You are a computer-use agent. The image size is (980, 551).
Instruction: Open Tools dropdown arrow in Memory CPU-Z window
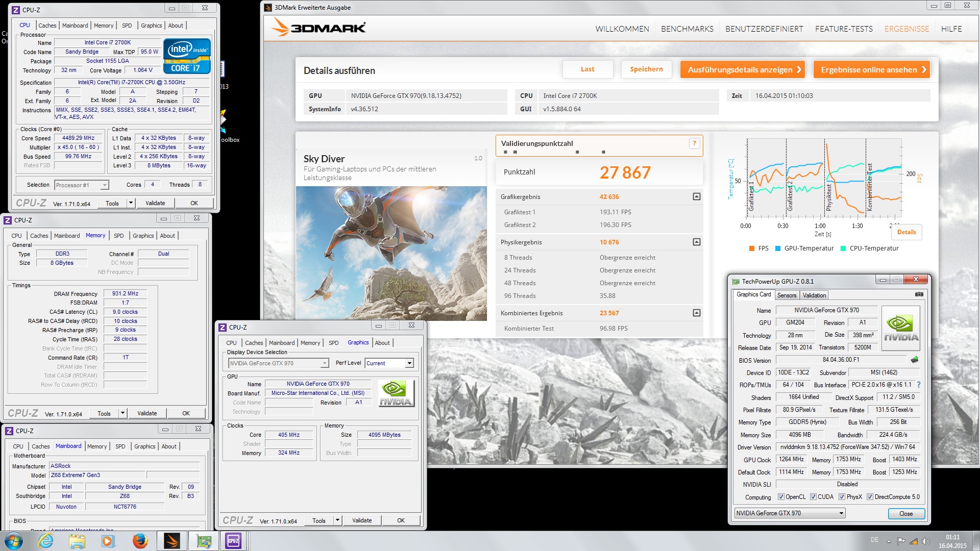point(122,413)
